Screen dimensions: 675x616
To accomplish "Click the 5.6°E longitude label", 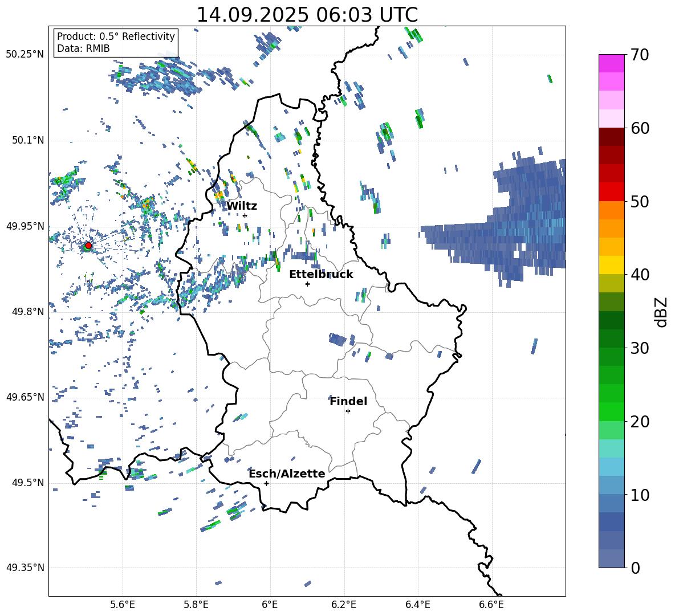I will (122, 605).
